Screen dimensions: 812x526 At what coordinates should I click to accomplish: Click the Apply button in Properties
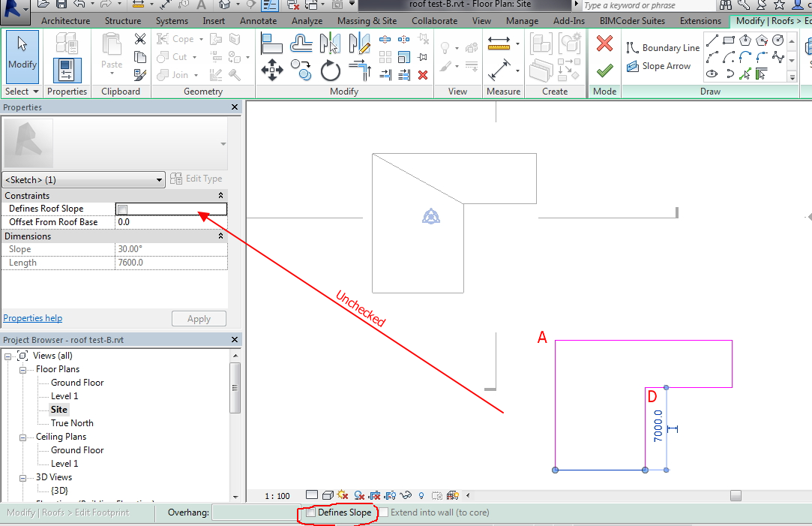199,319
